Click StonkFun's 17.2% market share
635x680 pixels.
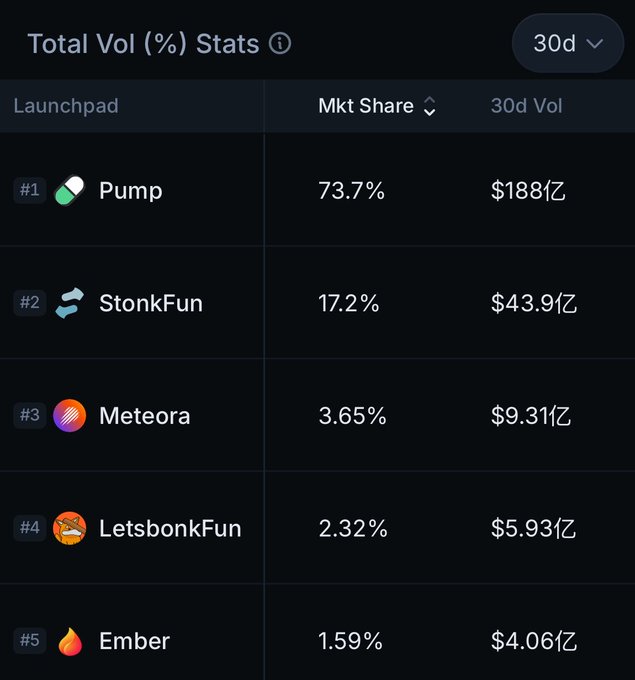tap(349, 303)
